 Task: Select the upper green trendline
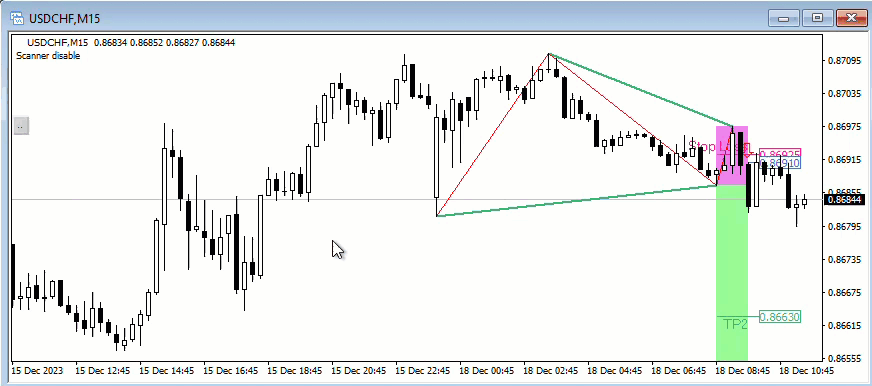[641, 90]
